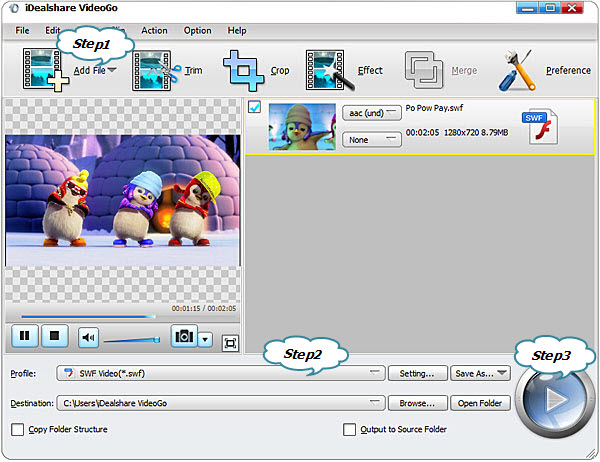Click the Effect label

tap(370, 70)
